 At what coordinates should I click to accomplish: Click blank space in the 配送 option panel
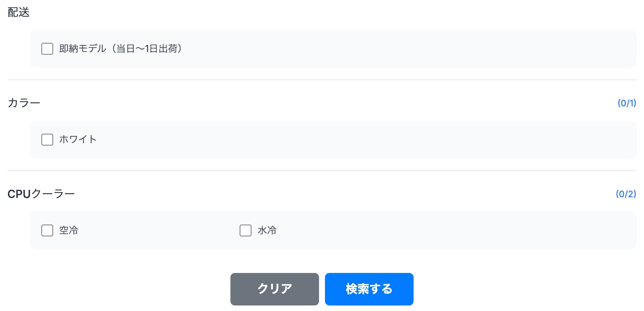(406, 49)
